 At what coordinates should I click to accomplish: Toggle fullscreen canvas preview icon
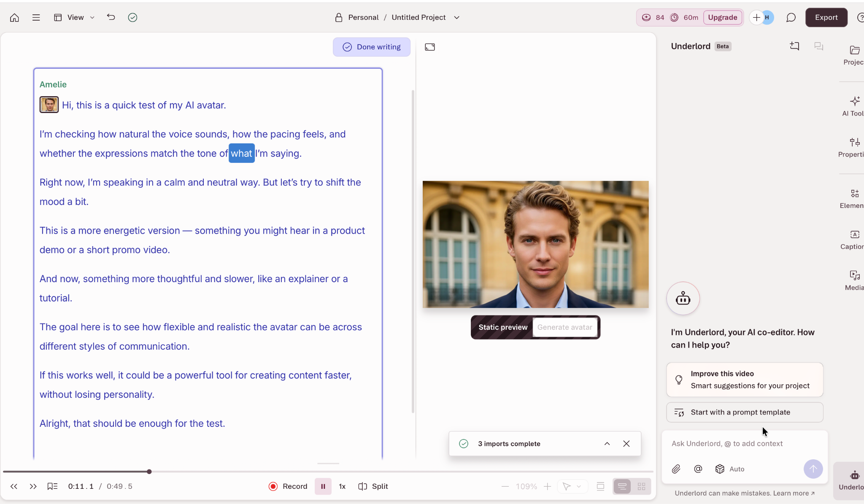point(430,47)
